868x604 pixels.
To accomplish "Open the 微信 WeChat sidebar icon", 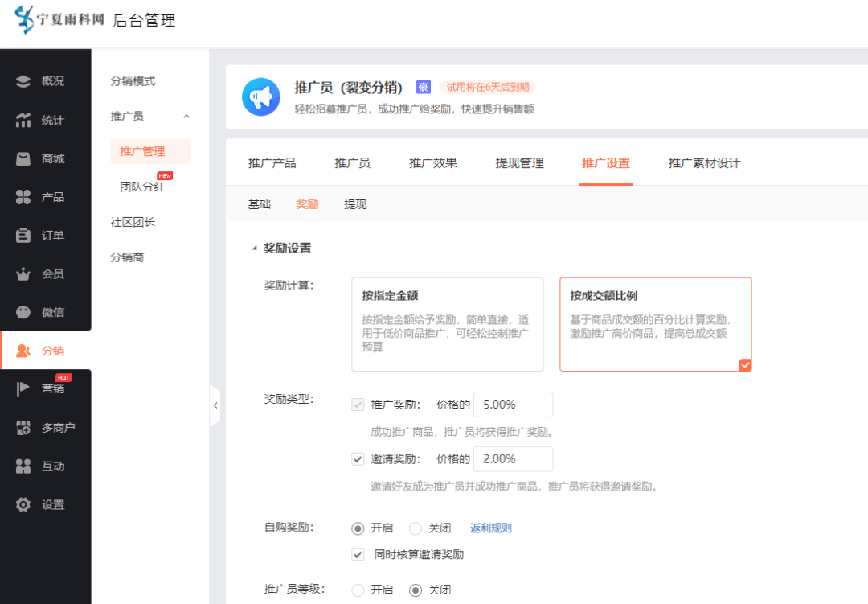I will [x=23, y=313].
